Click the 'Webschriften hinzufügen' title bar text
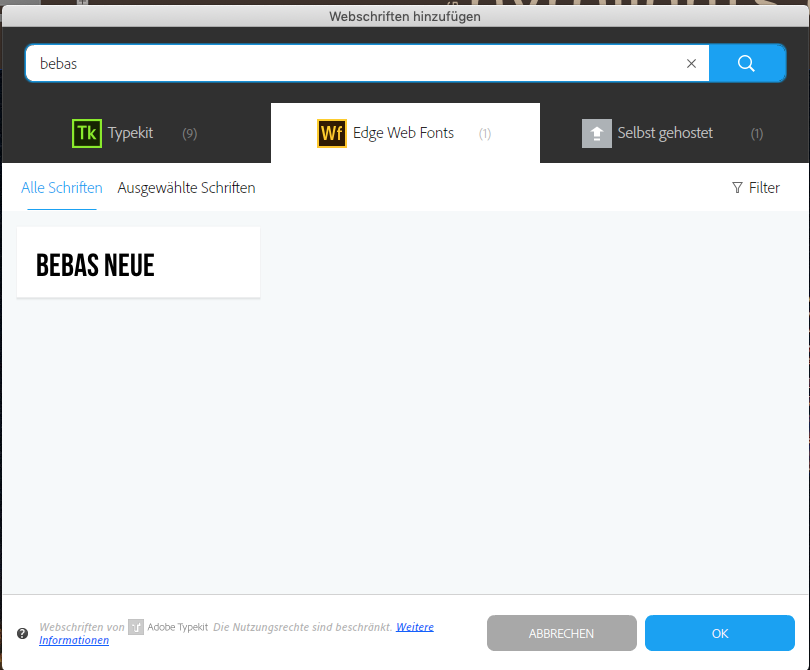The image size is (810, 670). (405, 17)
